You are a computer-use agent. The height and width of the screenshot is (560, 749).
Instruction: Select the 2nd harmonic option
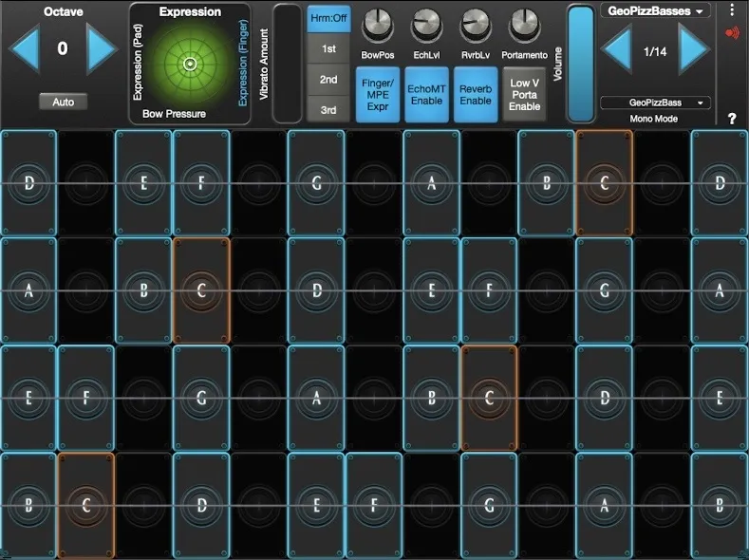tap(328, 79)
